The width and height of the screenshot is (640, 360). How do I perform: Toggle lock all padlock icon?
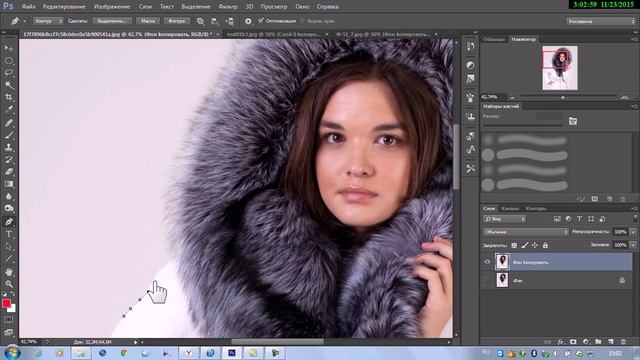click(545, 245)
